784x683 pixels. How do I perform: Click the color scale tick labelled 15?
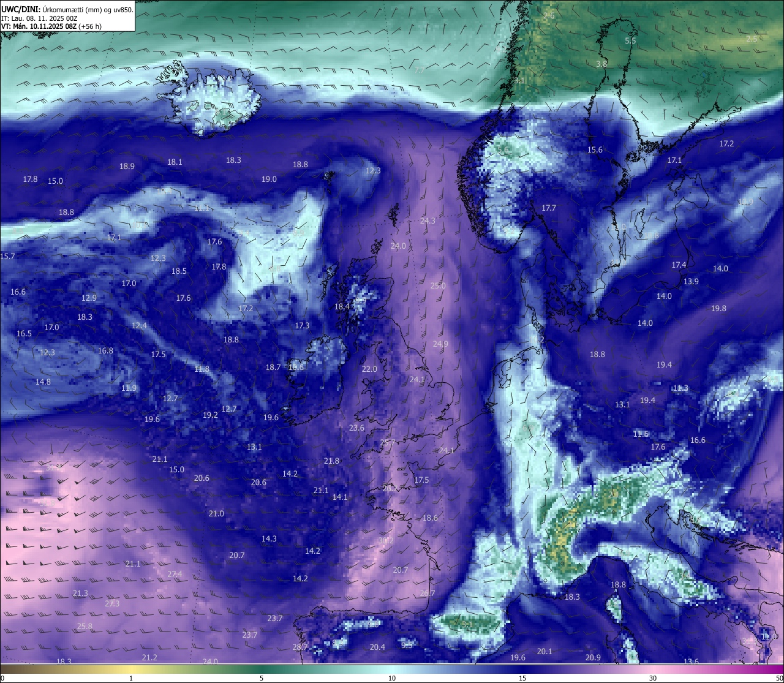522,678
